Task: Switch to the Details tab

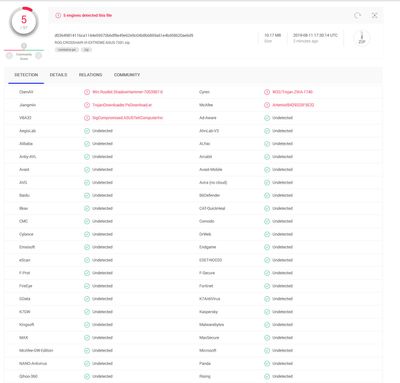Action: (x=58, y=75)
